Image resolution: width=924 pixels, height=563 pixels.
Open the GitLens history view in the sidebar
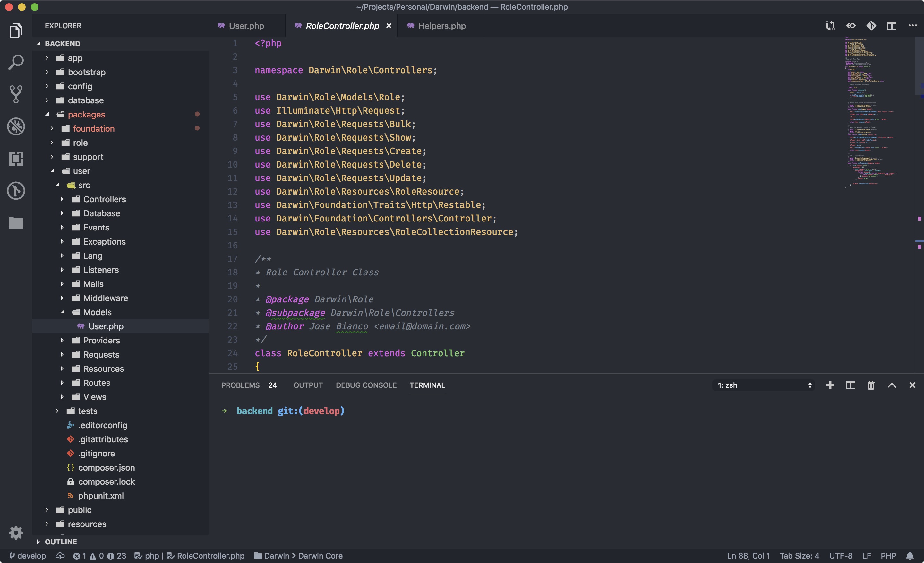point(16,191)
